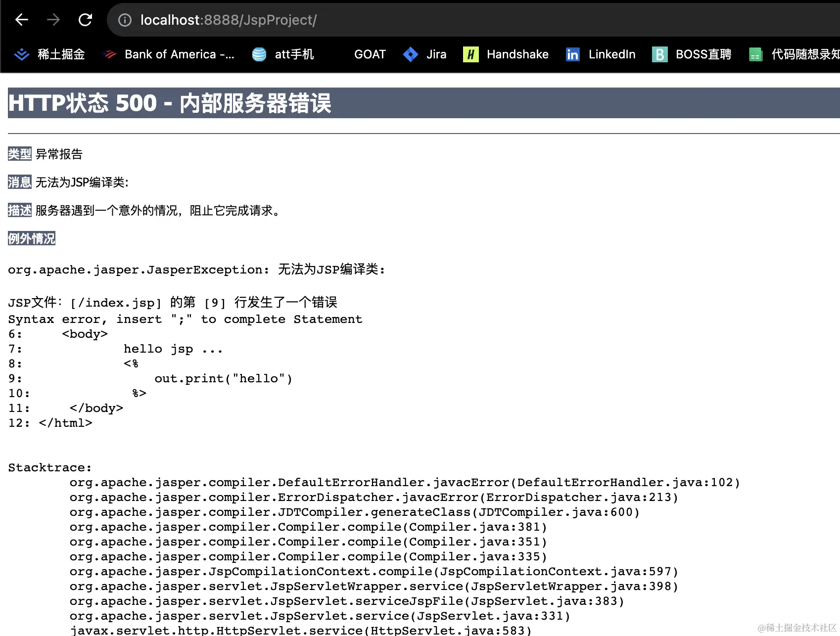Image resolution: width=840 pixels, height=636 pixels.
Task: Click the browser back navigation arrow
Action: click(x=21, y=20)
